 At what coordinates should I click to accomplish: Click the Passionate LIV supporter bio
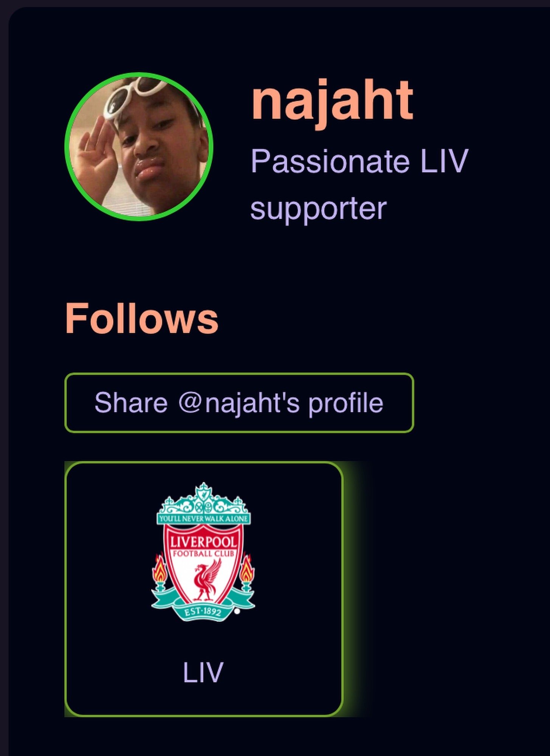(x=359, y=184)
